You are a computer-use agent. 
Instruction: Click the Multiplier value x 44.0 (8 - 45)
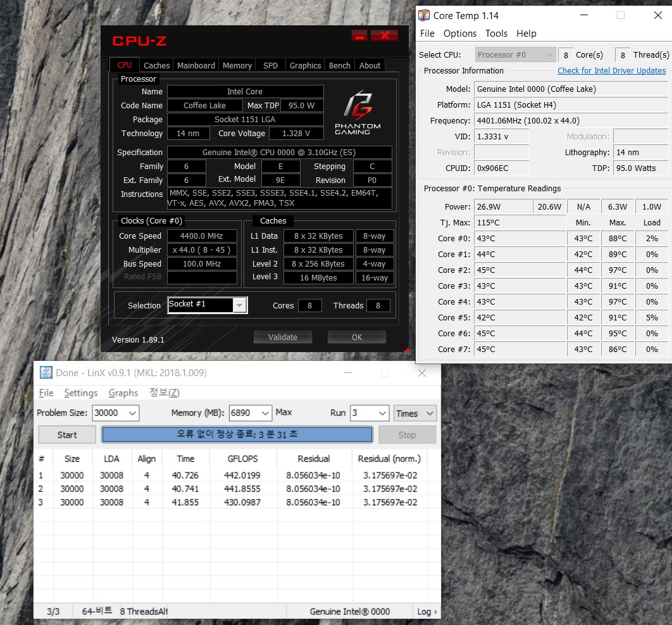click(x=201, y=249)
